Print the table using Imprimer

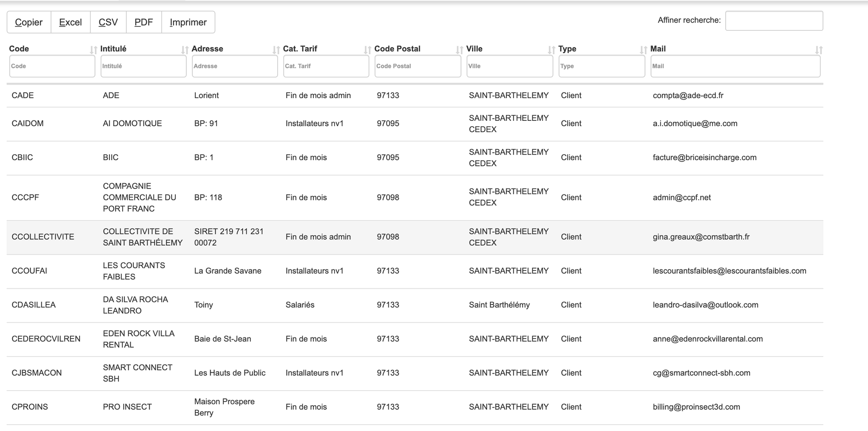(x=188, y=22)
